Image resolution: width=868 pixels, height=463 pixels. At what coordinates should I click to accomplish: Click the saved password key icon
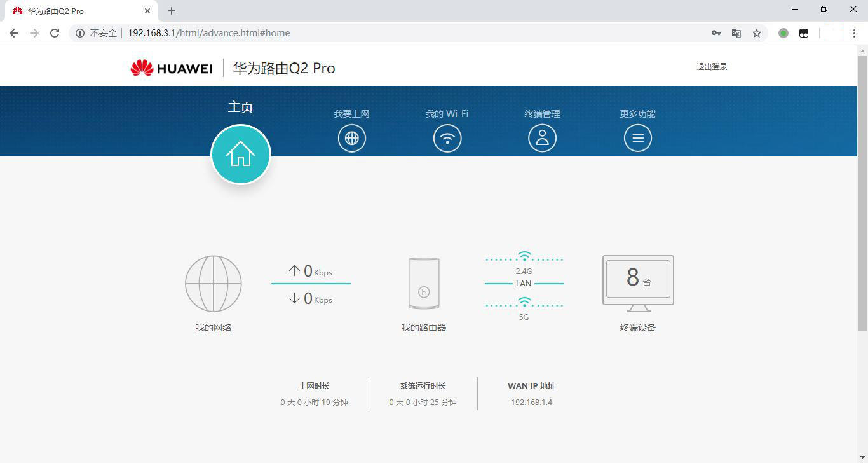pyautogui.click(x=716, y=33)
